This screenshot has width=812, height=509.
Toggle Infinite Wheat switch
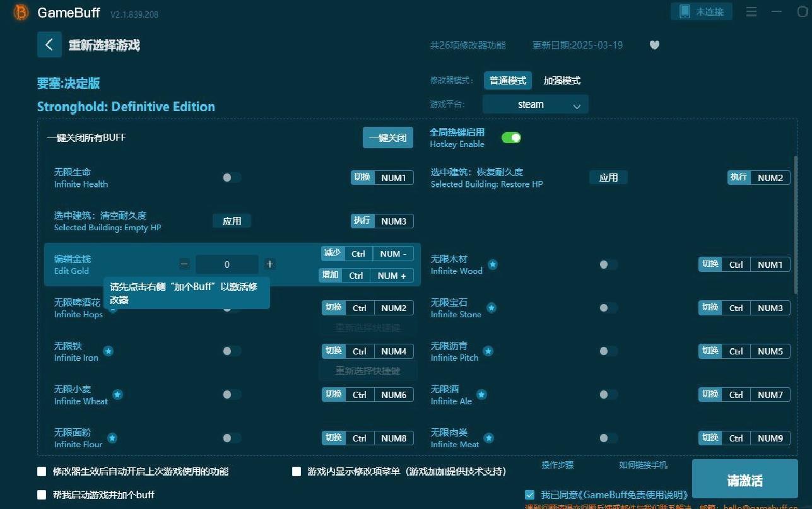232,394
